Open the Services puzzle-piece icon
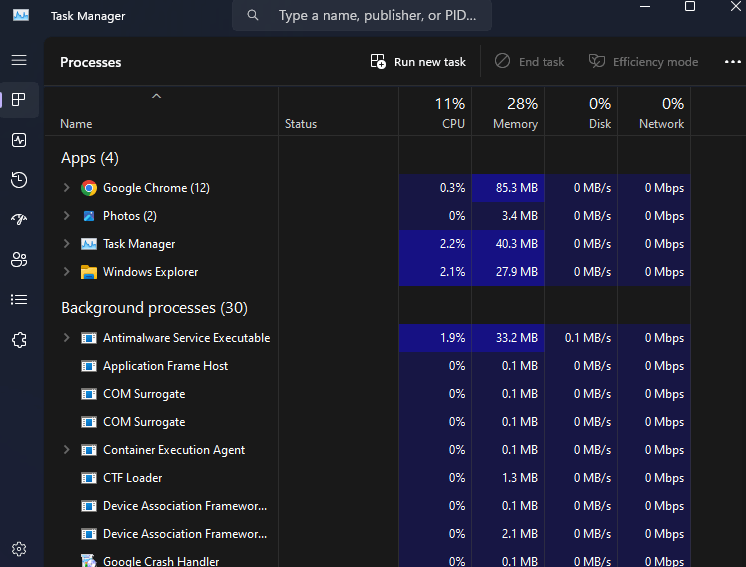This screenshot has height=567, width=746. click(x=19, y=340)
